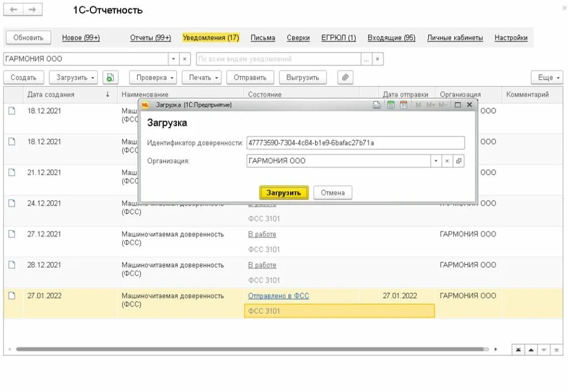Click the Отправить button
Viewport: 568px width, 392px height.
[250, 78]
